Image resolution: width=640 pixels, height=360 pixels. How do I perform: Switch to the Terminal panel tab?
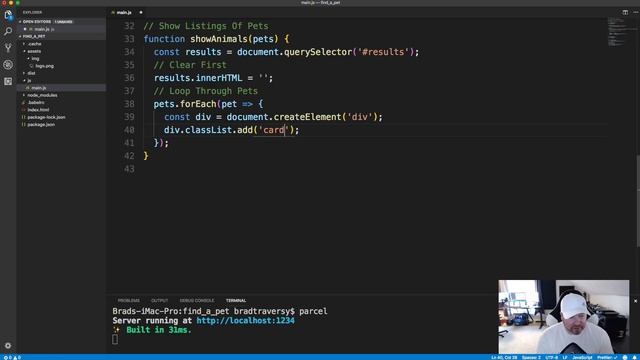click(236, 300)
